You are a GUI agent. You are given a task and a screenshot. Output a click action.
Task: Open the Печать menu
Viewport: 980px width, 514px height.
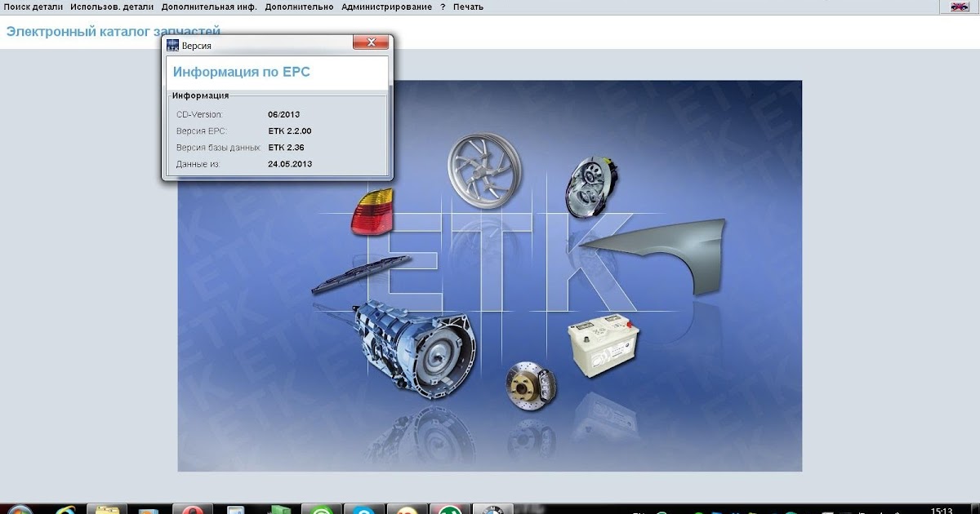(x=468, y=7)
